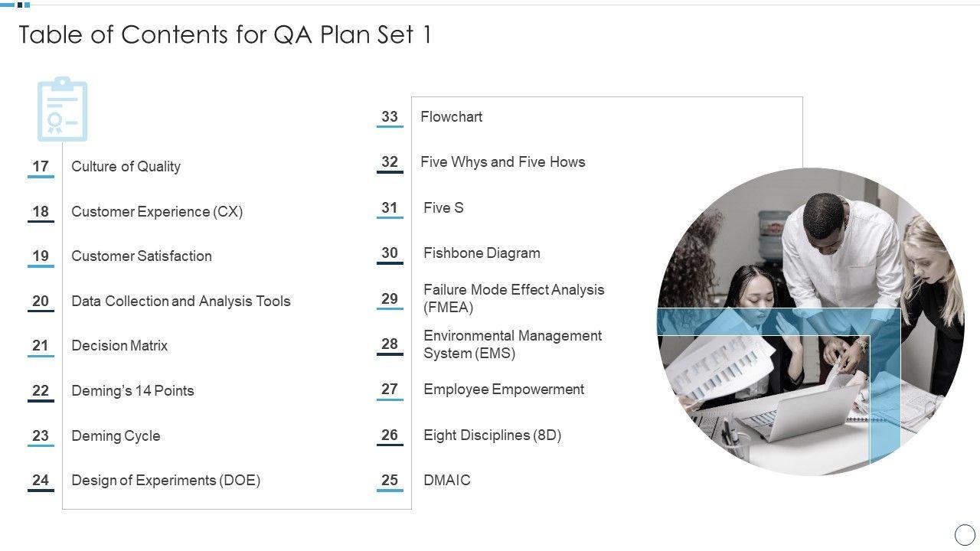
Task: Select Five Whys and Five Hows
Action: click(502, 162)
